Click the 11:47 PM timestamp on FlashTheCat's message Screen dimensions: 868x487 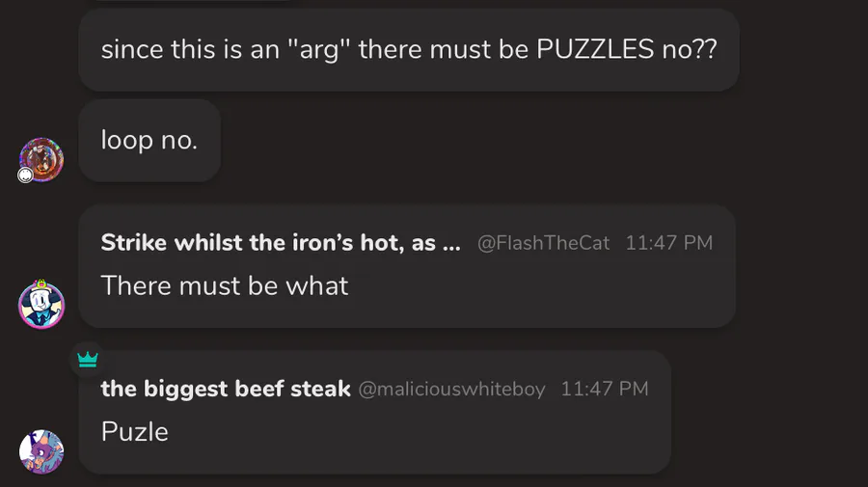[668, 243]
